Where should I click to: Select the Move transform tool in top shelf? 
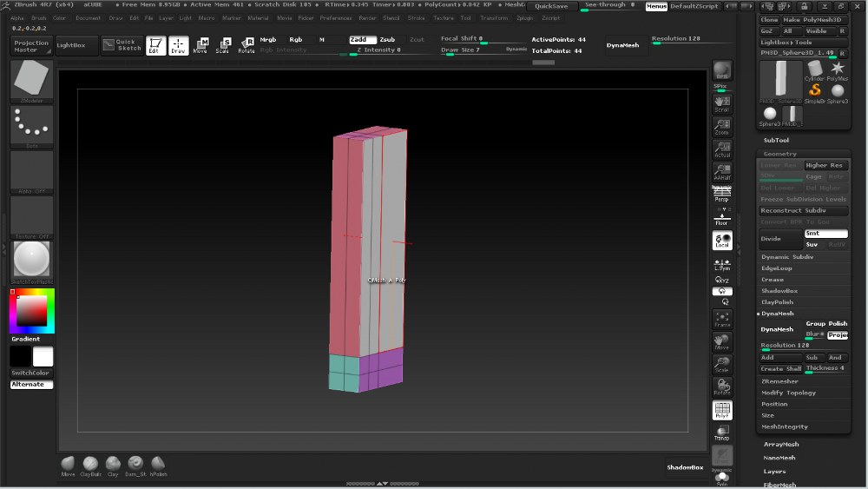(201, 45)
